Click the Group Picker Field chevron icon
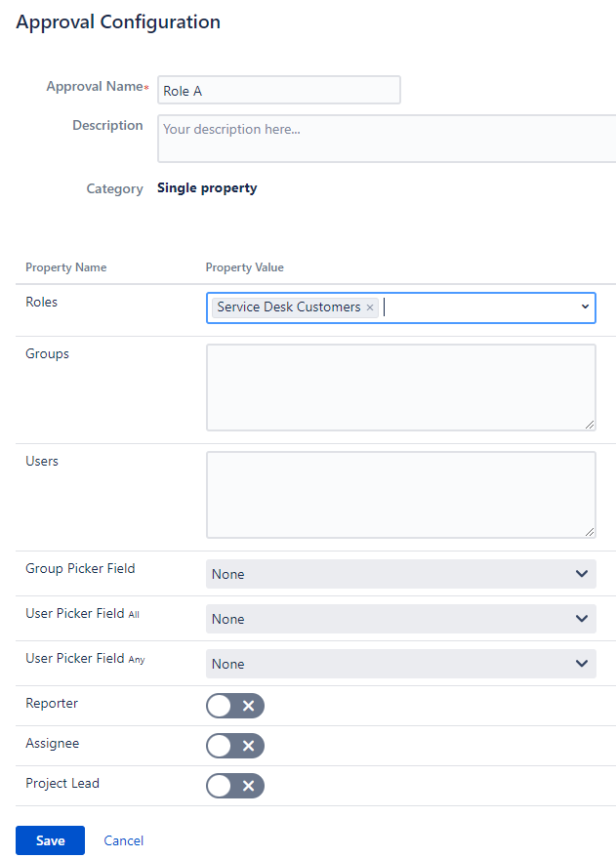The width and height of the screenshot is (616, 858). (x=582, y=574)
